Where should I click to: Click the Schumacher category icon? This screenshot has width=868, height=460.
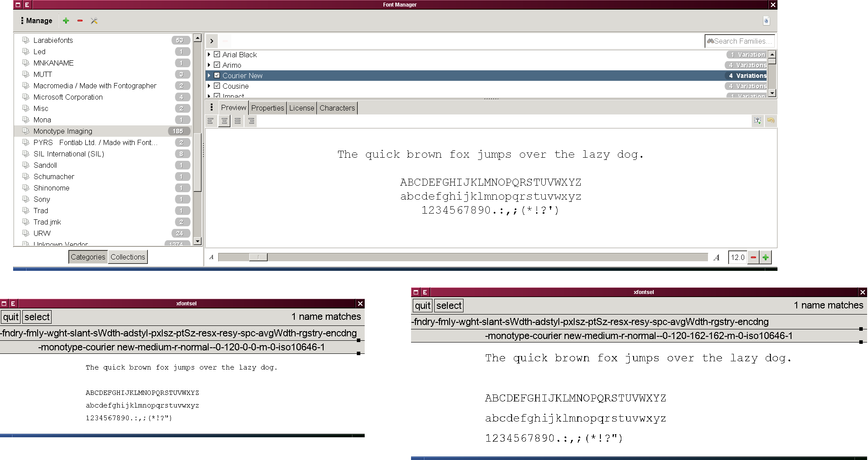pos(26,176)
